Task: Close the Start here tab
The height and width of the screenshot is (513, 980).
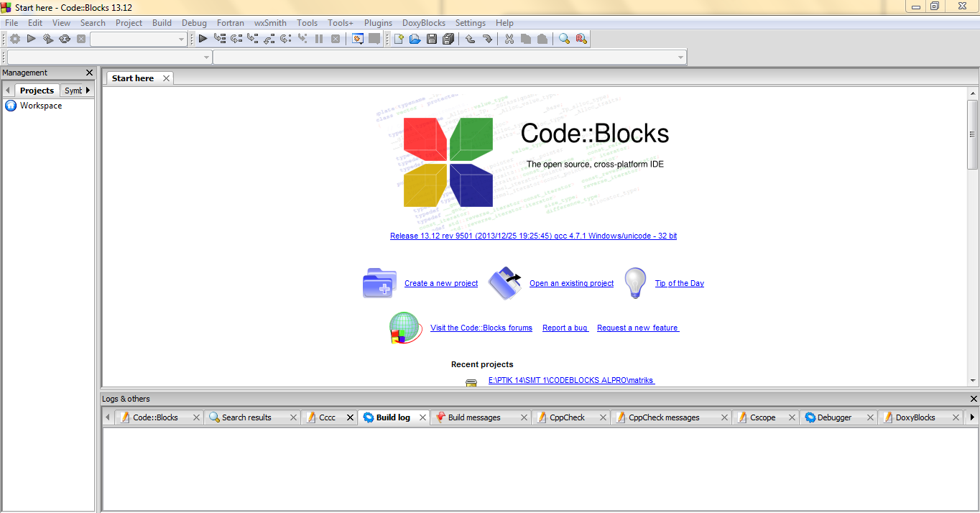Action: point(166,78)
